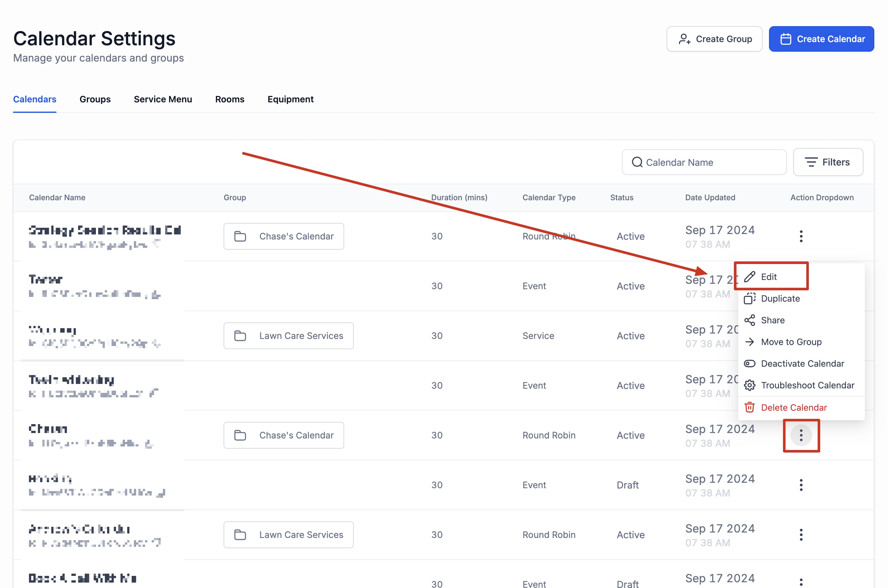Click the magnifier icon in Calendar Name search
The width and height of the screenshot is (888, 588).
pos(637,162)
